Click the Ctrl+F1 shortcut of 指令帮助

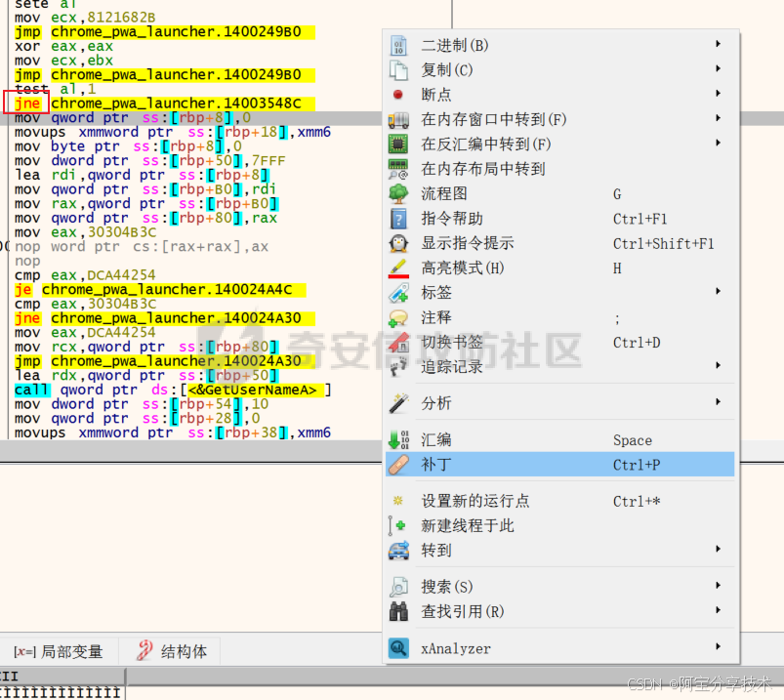[x=640, y=219]
